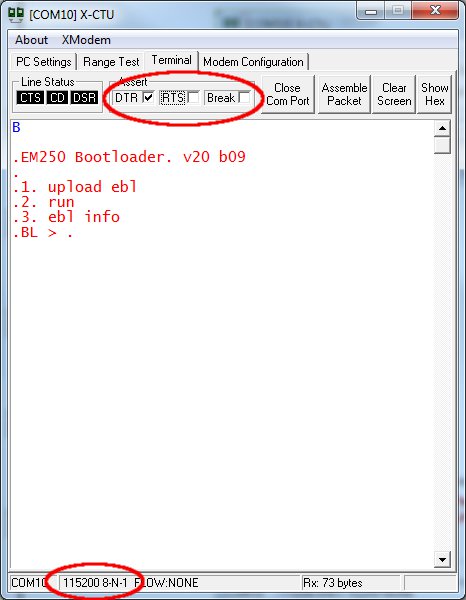The height and width of the screenshot is (600, 466).
Task: Click the terminal scrollbar down arrow
Action: pos(442,559)
